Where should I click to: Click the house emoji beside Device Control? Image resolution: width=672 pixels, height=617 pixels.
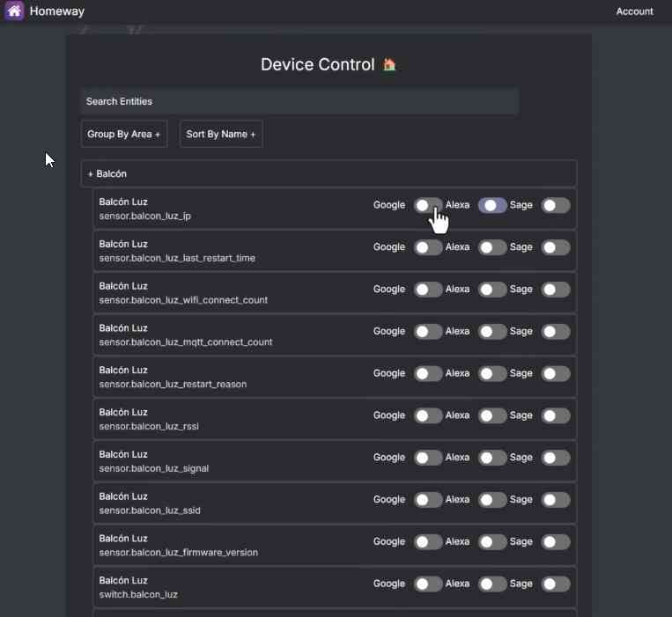389,65
